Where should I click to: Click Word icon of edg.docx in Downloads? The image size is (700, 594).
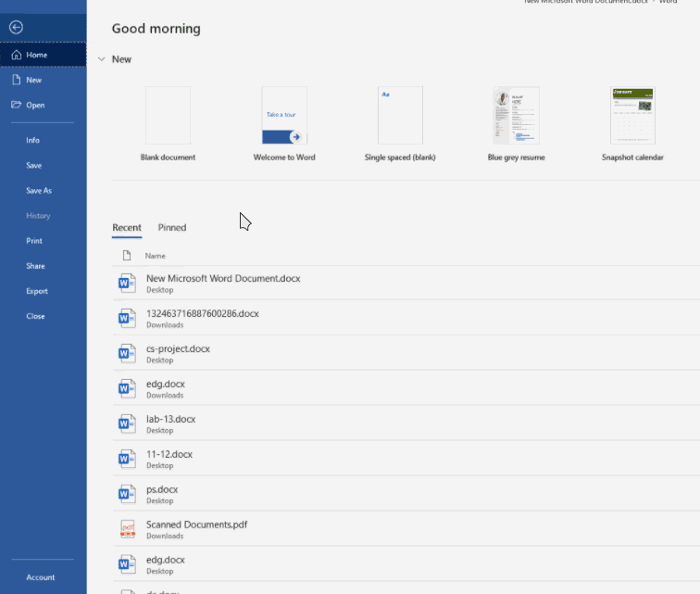(127, 388)
